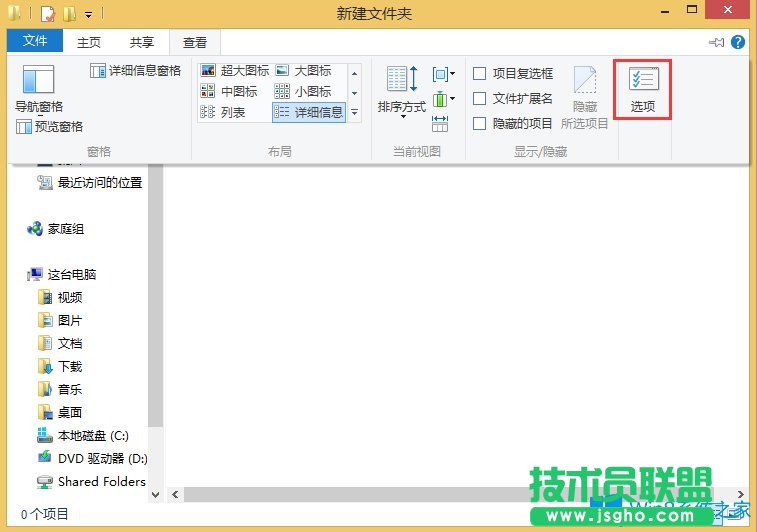Click quick access Properties icon in title bar
This screenshot has height=532, width=757.
pyautogui.click(x=48, y=14)
